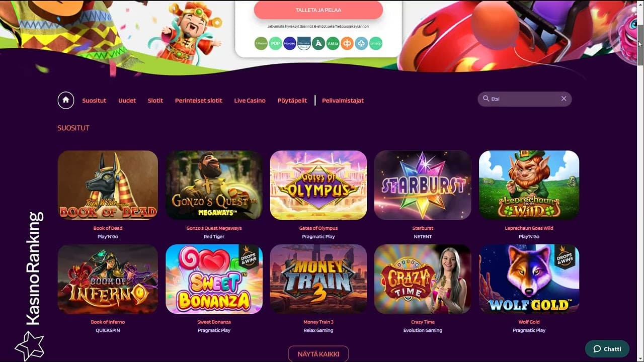Image resolution: width=644 pixels, height=362 pixels.
Task: Select the Nordea bank icon
Action: [290, 43]
